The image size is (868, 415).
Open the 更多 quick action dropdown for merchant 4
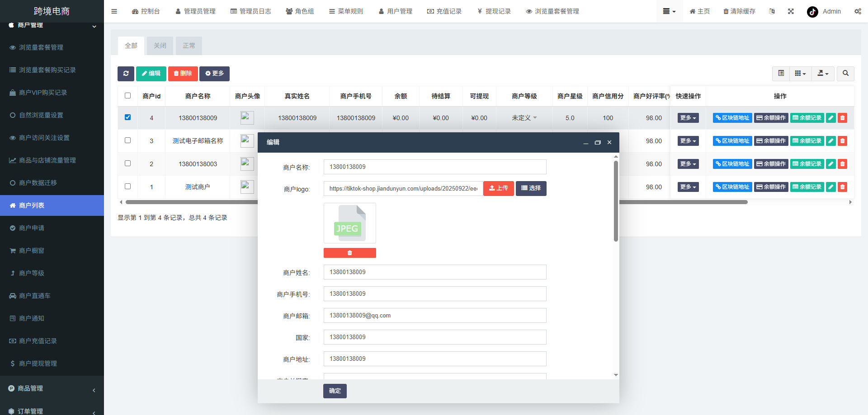[x=688, y=117]
